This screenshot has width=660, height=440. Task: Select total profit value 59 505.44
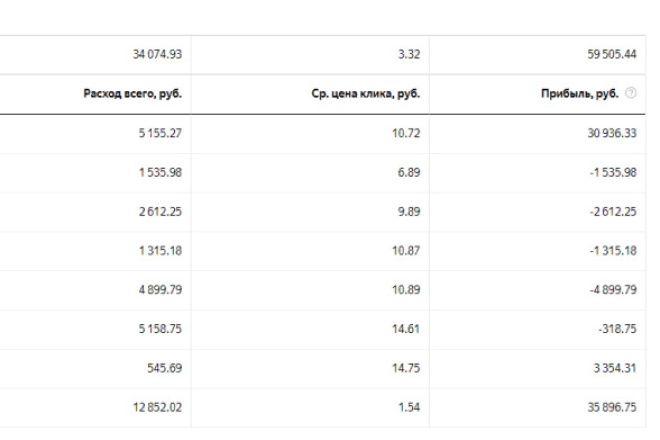[612, 54]
